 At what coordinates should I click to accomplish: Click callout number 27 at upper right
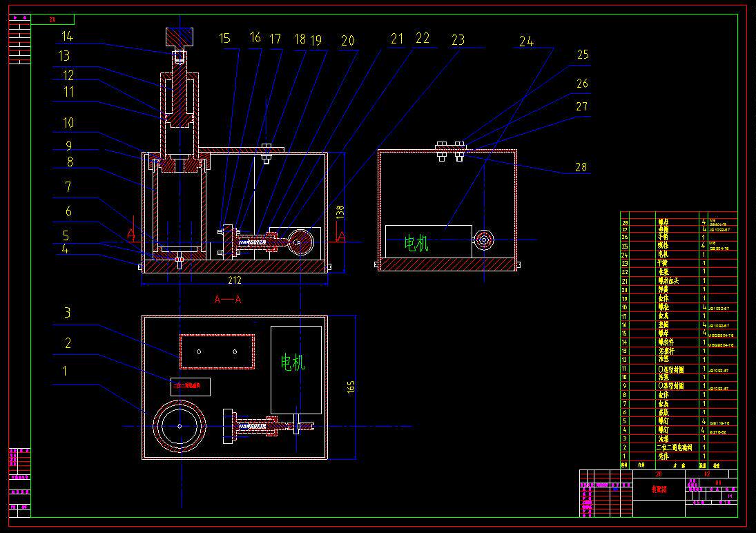pos(582,106)
